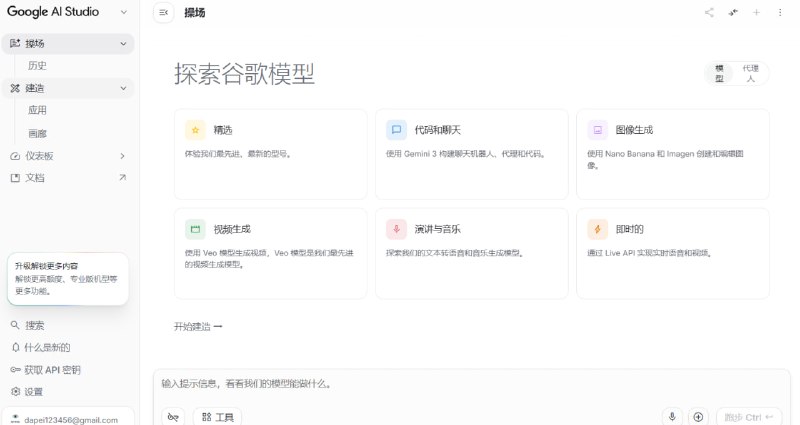Screen dimensions: 800x425
Task: Collapse the 操场 section chevron
Action: point(123,44)
